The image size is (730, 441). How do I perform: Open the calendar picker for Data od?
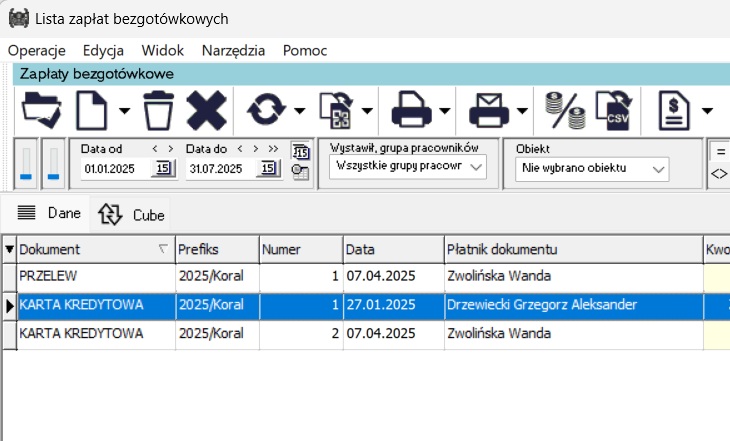[x=162, y=168]
